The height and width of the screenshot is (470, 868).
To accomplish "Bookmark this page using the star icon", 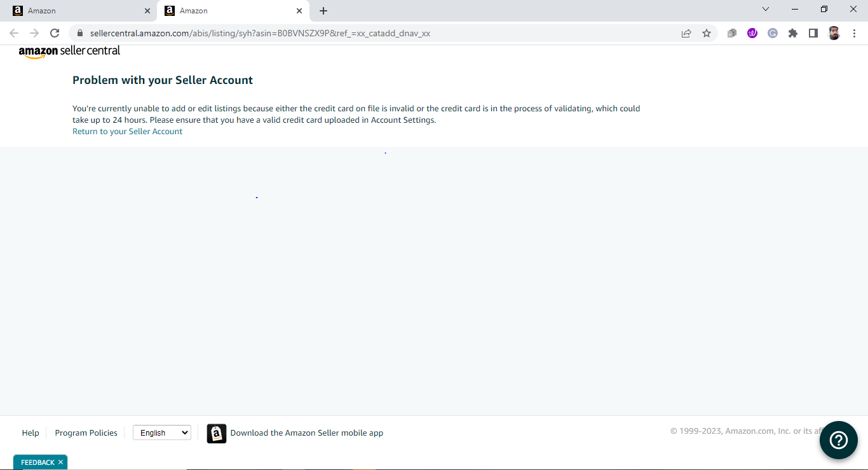I will [707, 33].
